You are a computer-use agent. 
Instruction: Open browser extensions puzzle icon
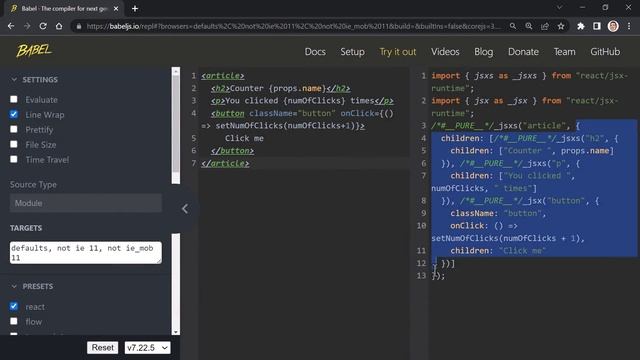point(580,26)
